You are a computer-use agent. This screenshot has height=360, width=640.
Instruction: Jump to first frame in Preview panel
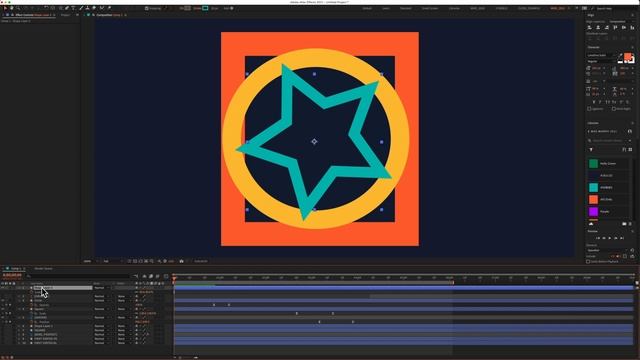[598, 238]
